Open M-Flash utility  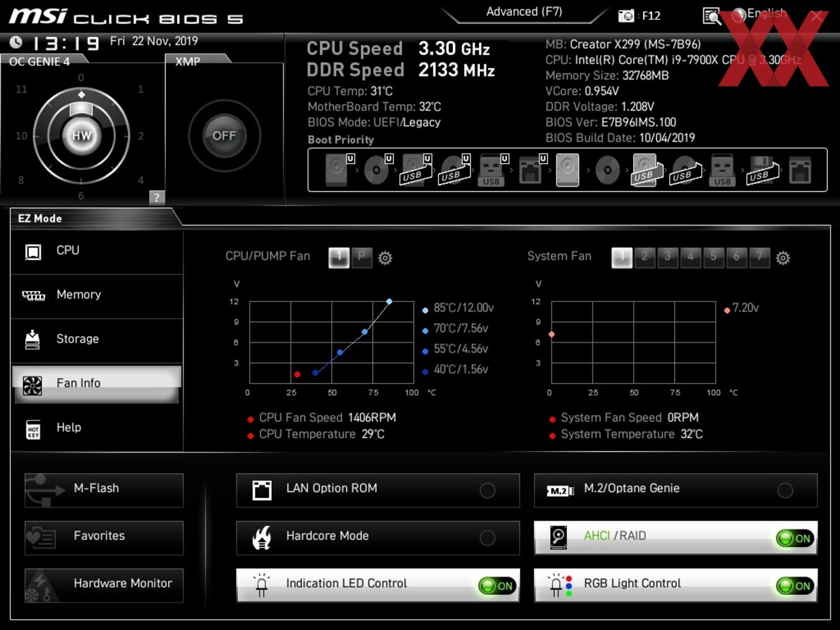tap(104, 490)
